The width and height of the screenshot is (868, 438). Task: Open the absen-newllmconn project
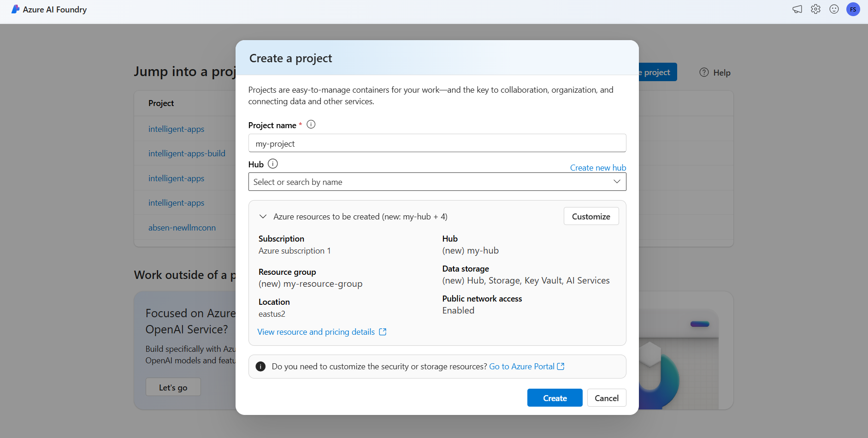[x=182, y=228]
